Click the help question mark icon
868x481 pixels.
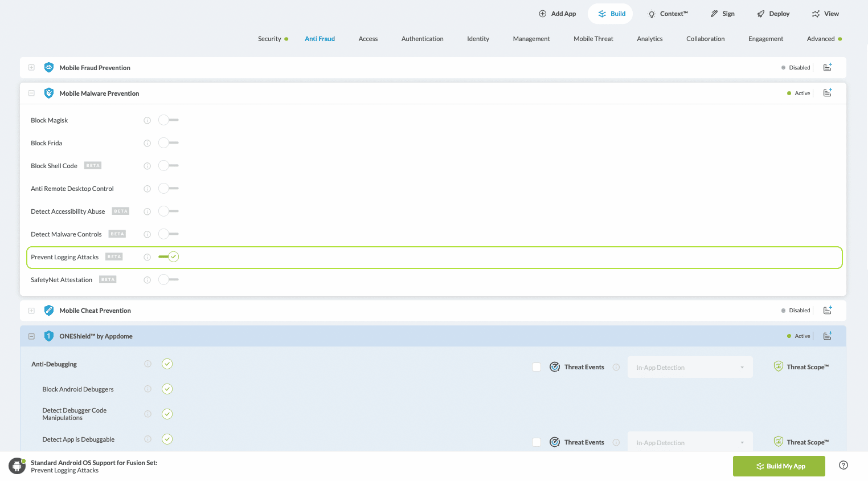coord(844,465)
